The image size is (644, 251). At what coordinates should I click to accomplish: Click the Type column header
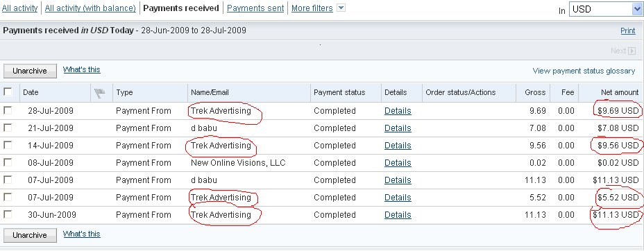124,92
